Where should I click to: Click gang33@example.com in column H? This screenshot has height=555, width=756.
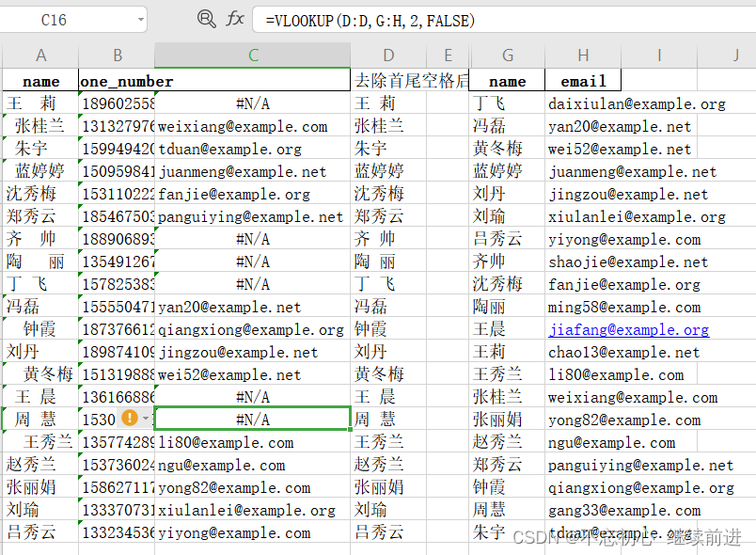point(624,511)
